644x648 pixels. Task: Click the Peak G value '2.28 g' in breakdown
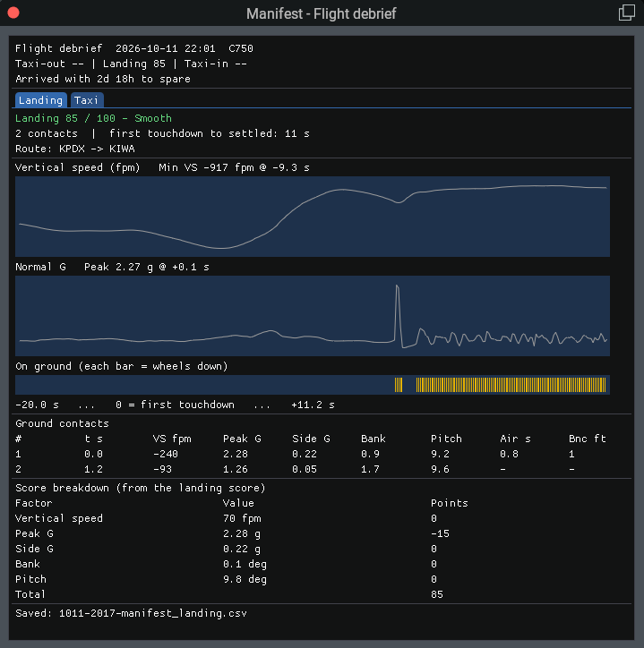(242, 533)
